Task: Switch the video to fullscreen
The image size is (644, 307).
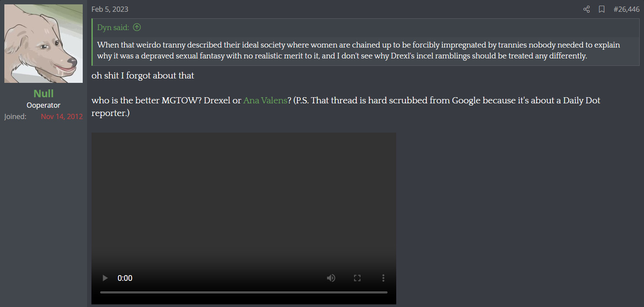Action: click(x=357, y=278)
